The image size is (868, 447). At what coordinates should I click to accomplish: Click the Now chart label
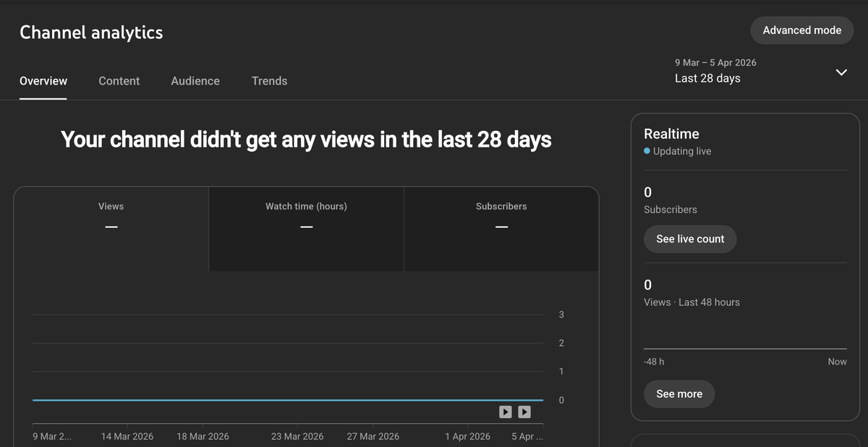(x=837, y=362)
